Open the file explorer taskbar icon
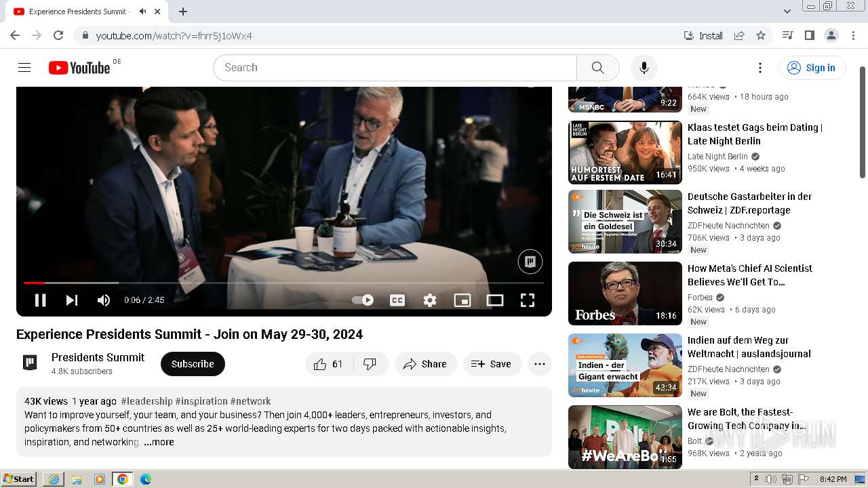Image resolution: width=868 pixels, height=488 pixels. tap(77, 479)
